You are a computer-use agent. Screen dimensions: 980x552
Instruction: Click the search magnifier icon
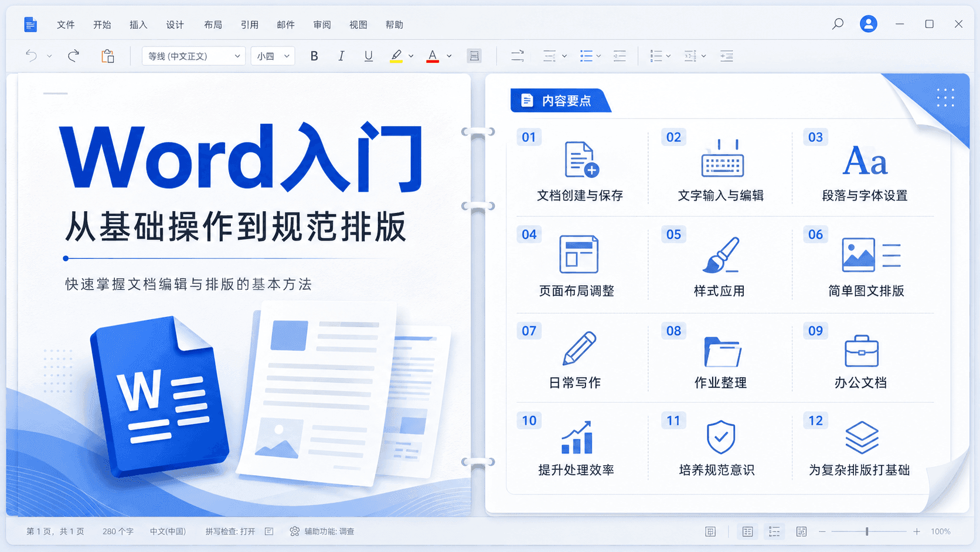[x=838, y=24]
